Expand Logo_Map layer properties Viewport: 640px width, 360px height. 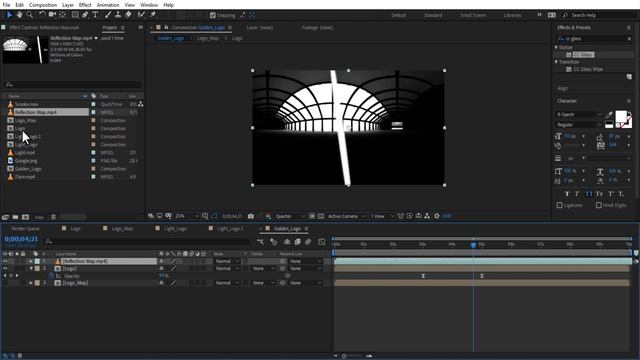click(31, 283)
